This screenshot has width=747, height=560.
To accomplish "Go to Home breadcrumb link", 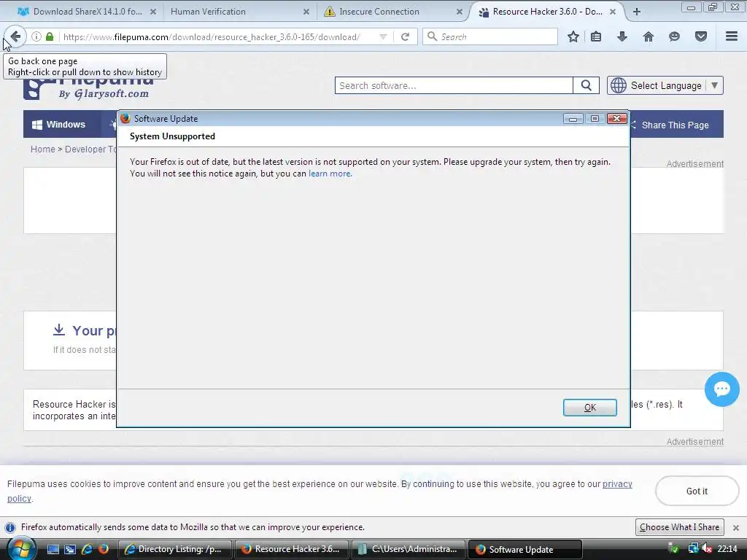I will (43, 149).
